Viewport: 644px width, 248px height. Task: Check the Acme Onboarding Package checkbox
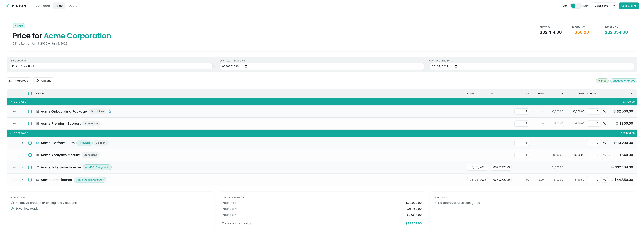30,111
